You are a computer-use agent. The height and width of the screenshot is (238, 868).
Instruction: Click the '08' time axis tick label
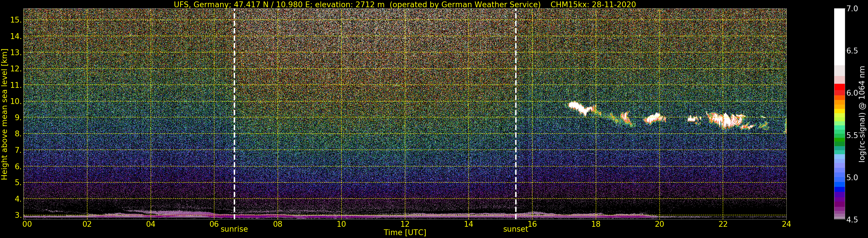click(278, 224)
